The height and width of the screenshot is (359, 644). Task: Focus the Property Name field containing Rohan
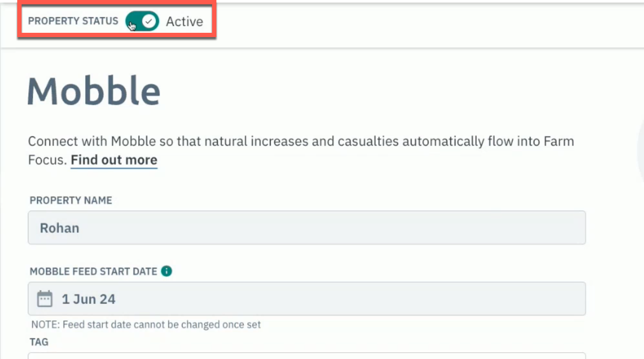(x=306, y=227)
